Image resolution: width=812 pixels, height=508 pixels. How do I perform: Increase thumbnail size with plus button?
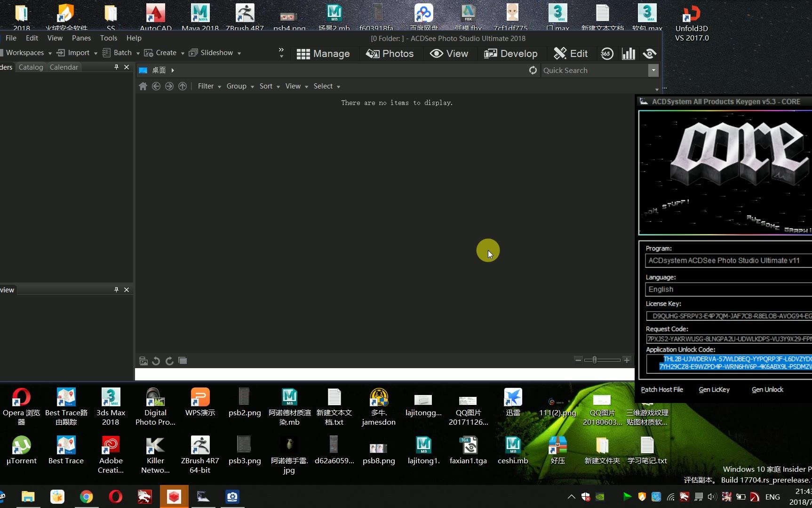[x=627, y=360]
